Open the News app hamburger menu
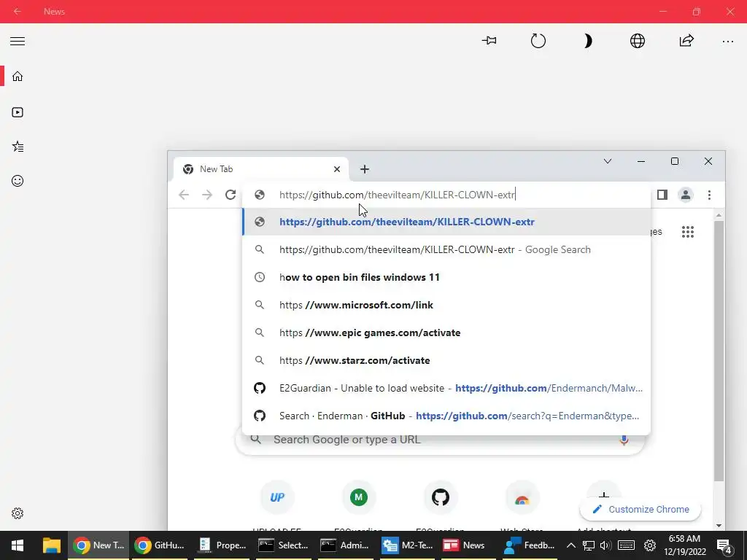Viewport: 747px width, 560px height. (x=18, y=42)
